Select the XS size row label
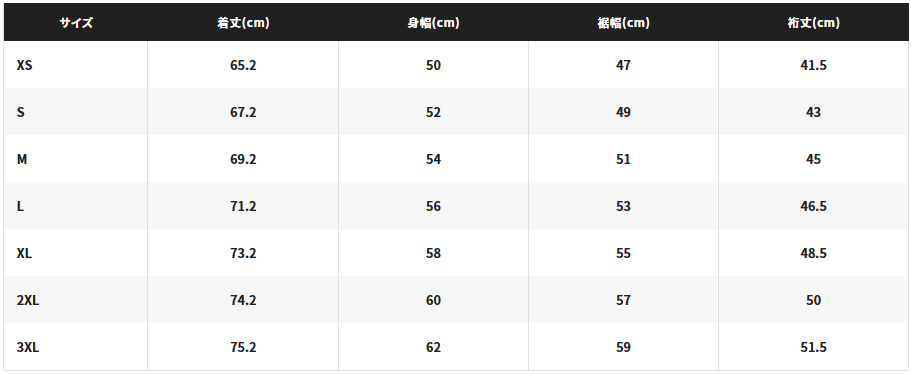Screen dimensions: 911x374 24,65
